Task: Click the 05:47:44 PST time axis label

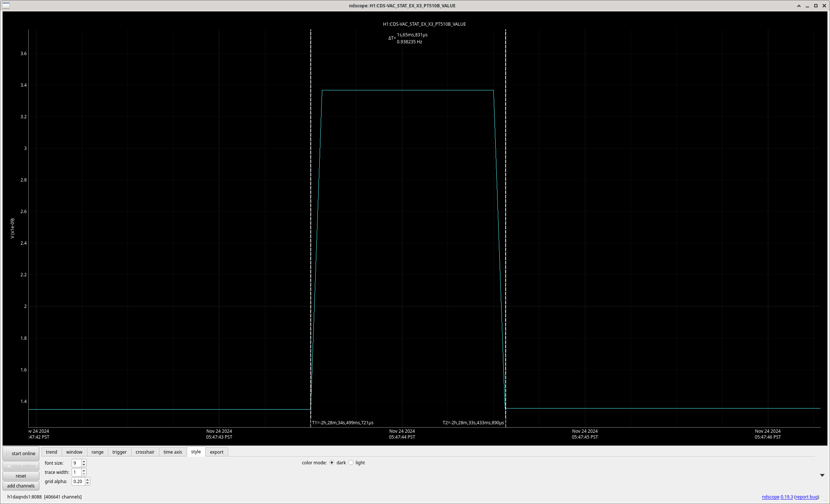Action: 402,437
